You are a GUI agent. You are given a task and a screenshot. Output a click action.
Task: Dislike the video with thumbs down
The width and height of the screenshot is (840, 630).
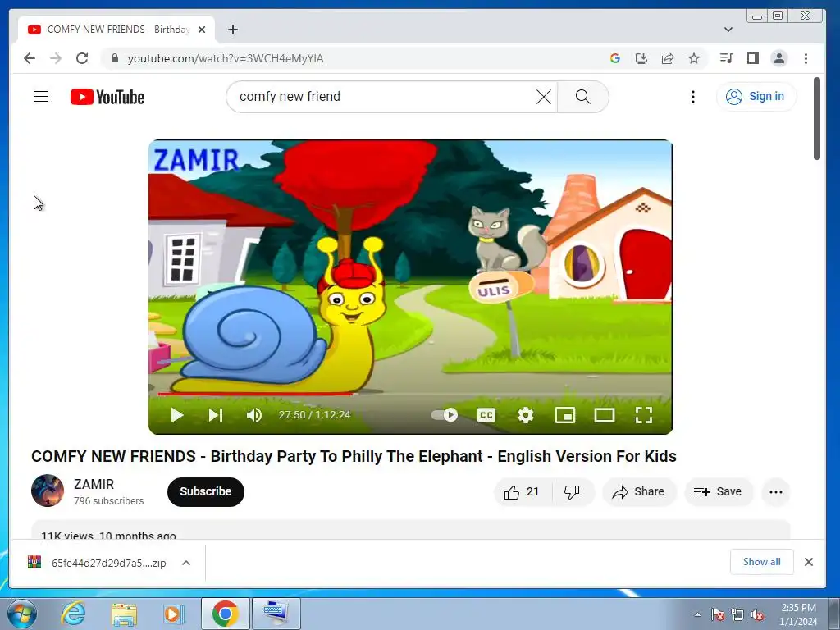tap(572, 492)
